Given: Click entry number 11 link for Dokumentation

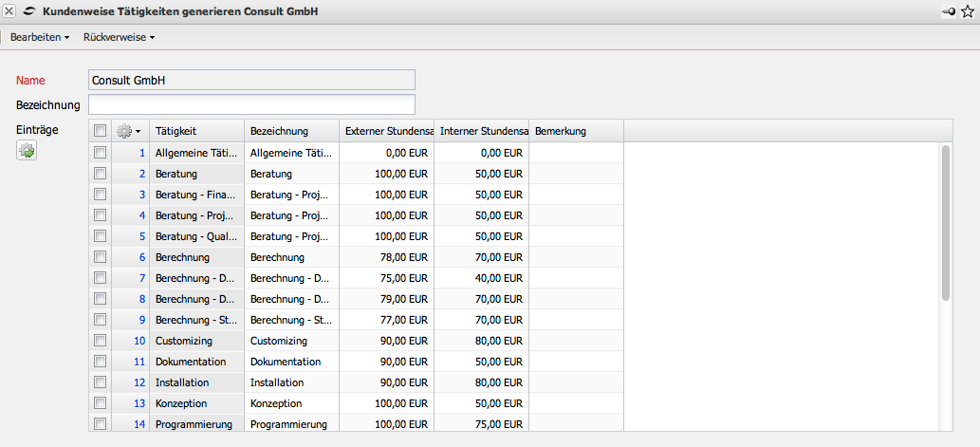Looking at the screenshot, I should pos(139,362).
